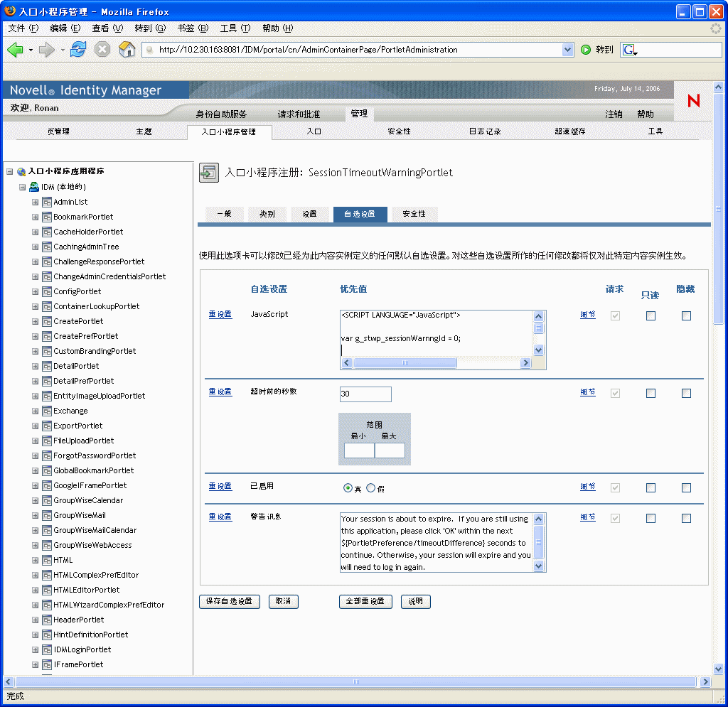Image resolution: width=728 pixels, height=707 pixels.
Task: Click the CacheHolderPortlet icon
Action: click(x=46, y=232)
